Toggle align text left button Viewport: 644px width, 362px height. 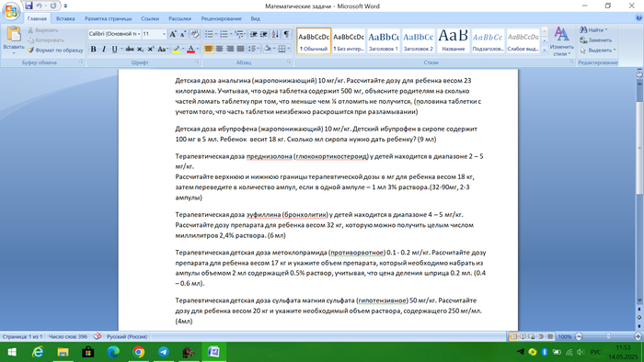click(209, 50)
